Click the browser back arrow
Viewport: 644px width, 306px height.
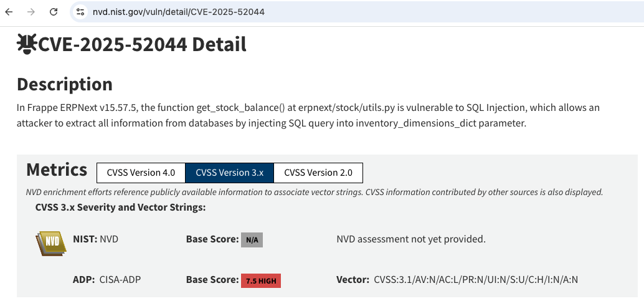(9, 12)
